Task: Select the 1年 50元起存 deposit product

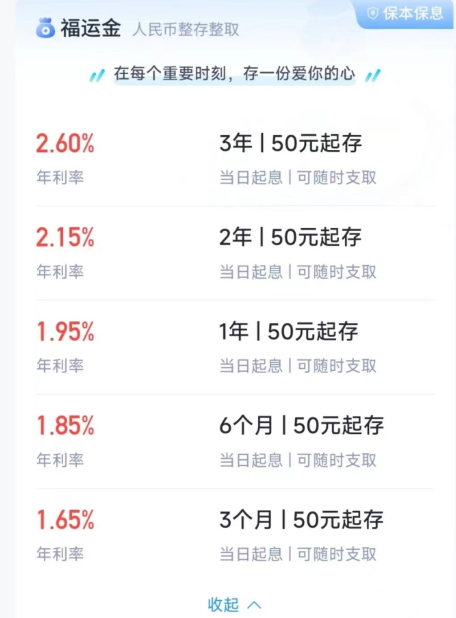Action: click(236, 347)
